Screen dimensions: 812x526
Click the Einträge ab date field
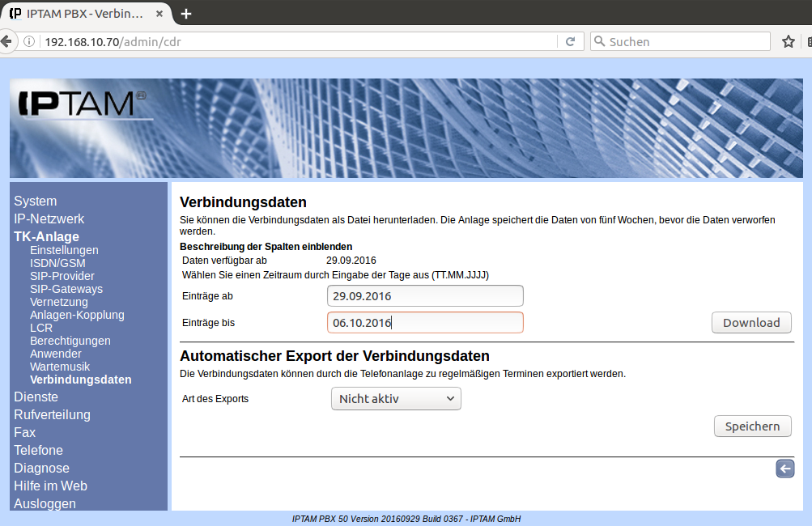pyautogui.click(x=425, y=295)
